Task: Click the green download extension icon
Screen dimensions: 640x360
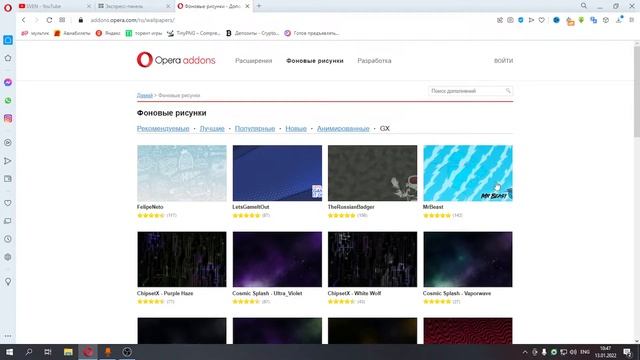Action: click(x=581, y=20)
